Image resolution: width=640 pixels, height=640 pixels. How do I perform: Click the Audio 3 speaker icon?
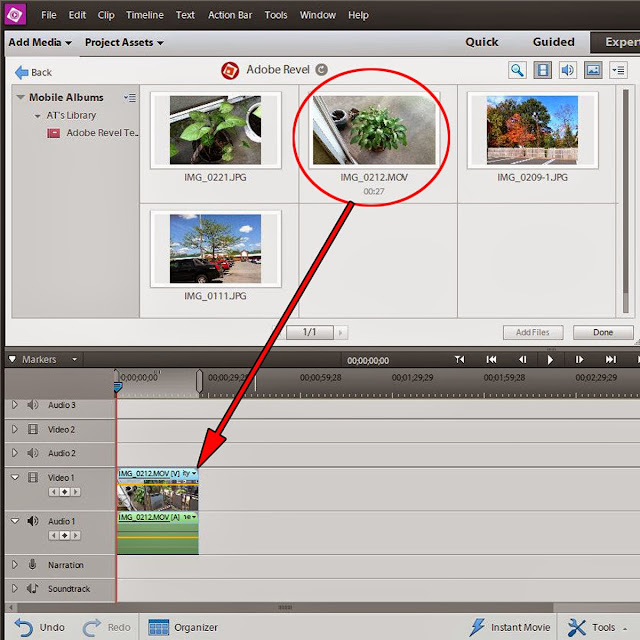tap(33, 405)
